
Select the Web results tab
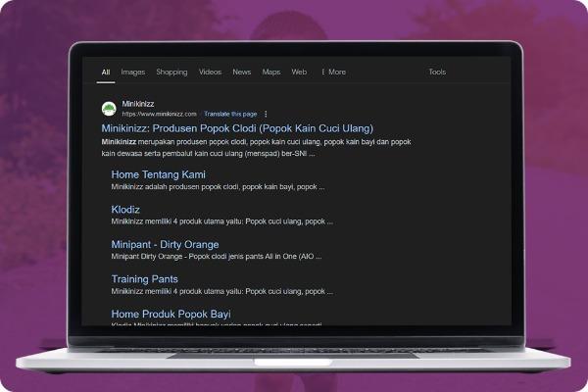pyautogui.click(x=299, y=72)
